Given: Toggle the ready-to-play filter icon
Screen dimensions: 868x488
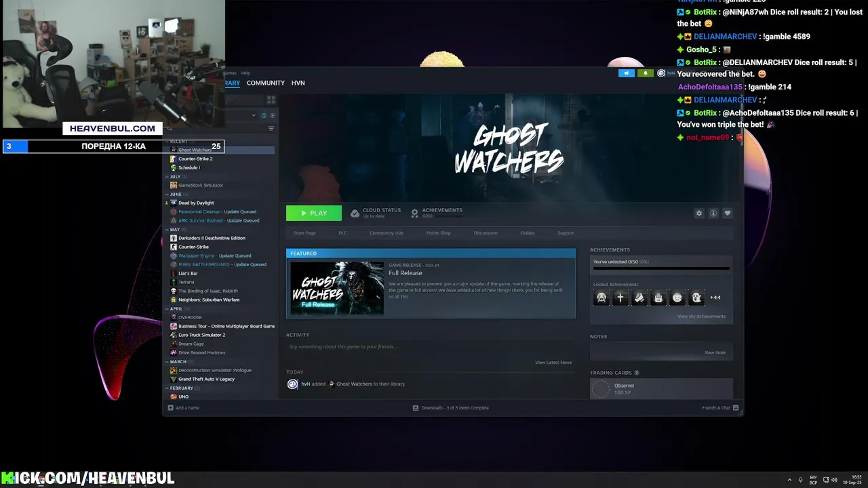Looking at the screenshot, I should 272,115.
